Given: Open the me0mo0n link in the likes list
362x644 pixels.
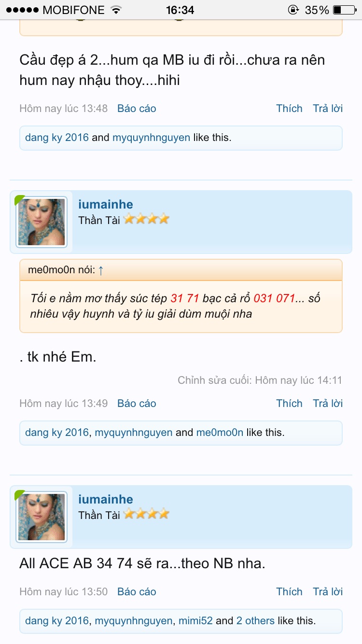Looking at the screenshot, I should (x=220, y=433).
